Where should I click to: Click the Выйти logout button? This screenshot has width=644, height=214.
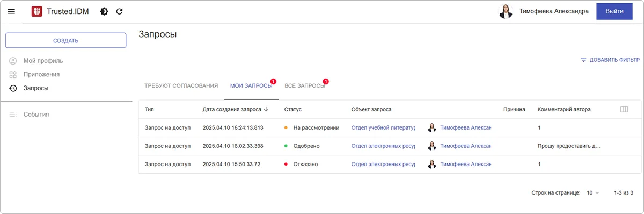[614, 11]
